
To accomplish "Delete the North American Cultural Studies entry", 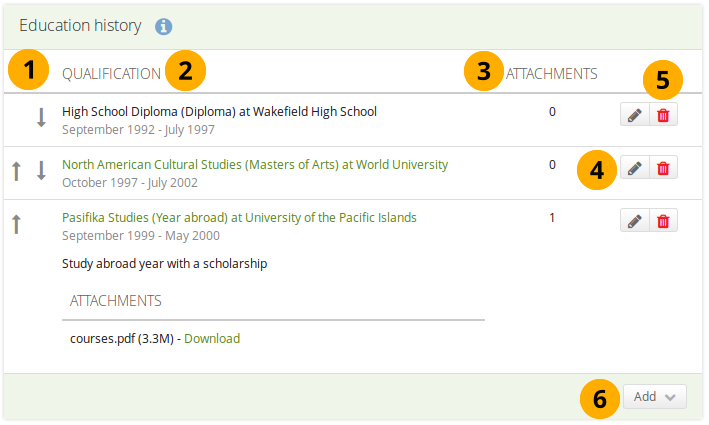I will 663,169.
